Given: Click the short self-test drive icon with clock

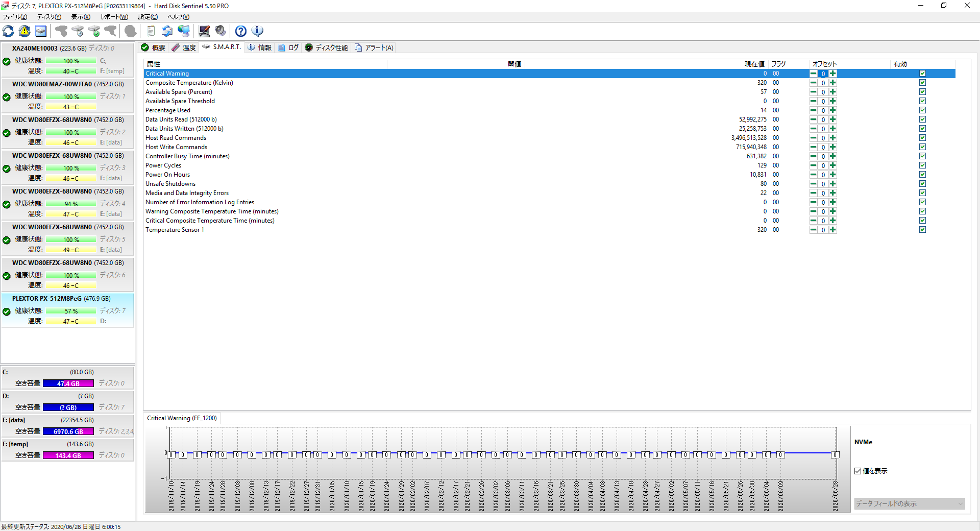Looking at the screenshot, I should [78, 31].
